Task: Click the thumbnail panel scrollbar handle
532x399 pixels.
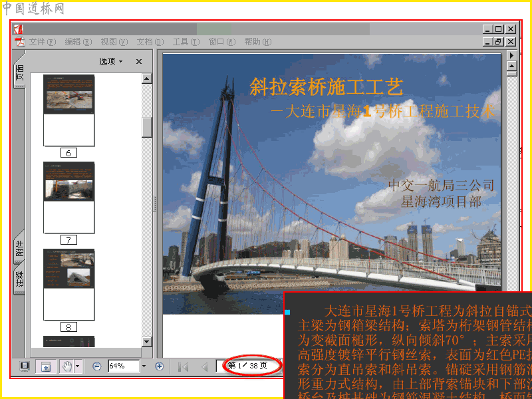Action: point(146,127)
